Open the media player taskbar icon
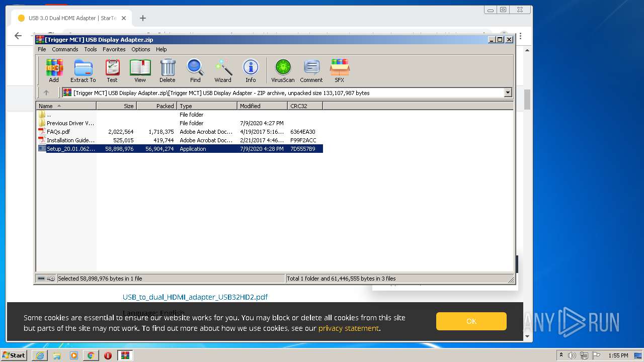The image size is (644, 362). pyautogui.click(x=74, y=355)
